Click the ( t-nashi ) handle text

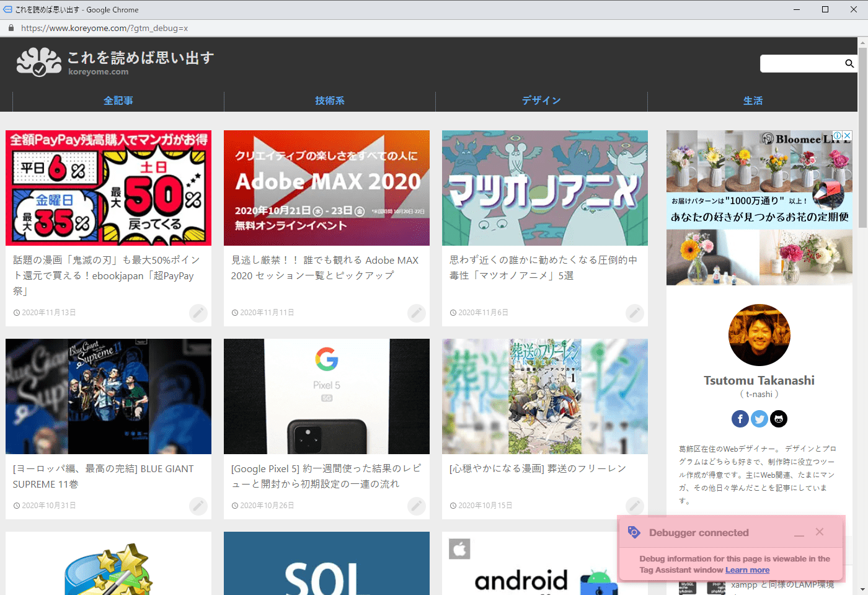pos(759,394)
